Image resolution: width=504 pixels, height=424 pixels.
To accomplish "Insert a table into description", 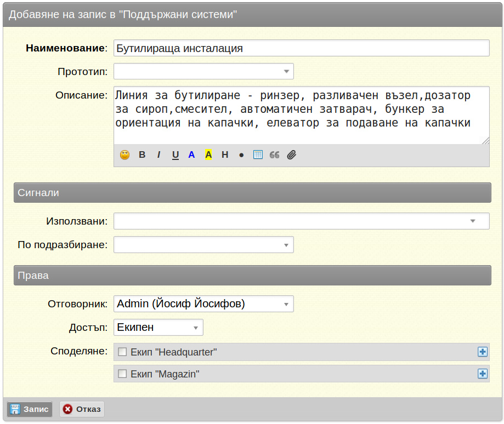I will 258,154.
